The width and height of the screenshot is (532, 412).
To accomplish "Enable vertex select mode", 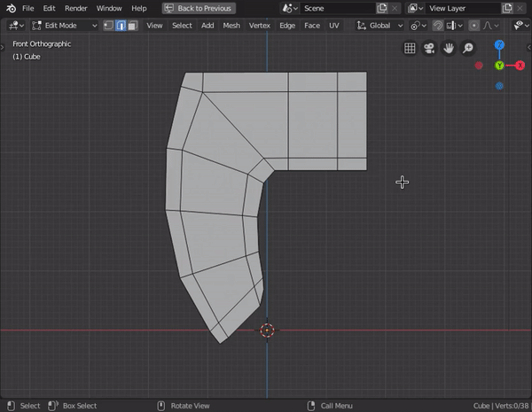I will click(x=107, y=26).
